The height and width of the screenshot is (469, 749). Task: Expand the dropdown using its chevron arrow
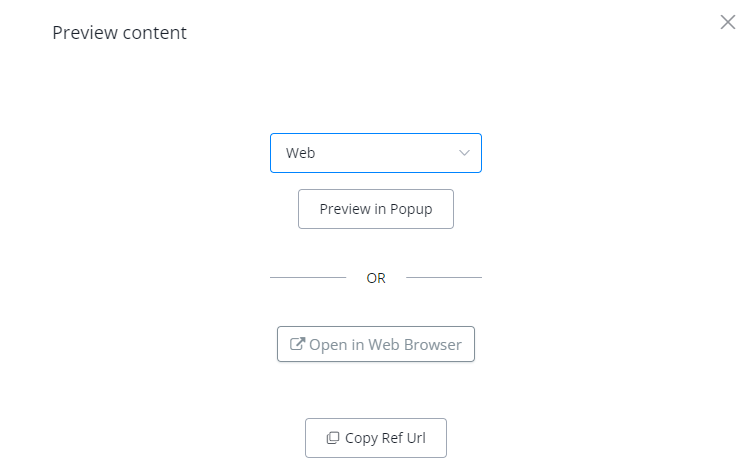[x=464, y=153]
